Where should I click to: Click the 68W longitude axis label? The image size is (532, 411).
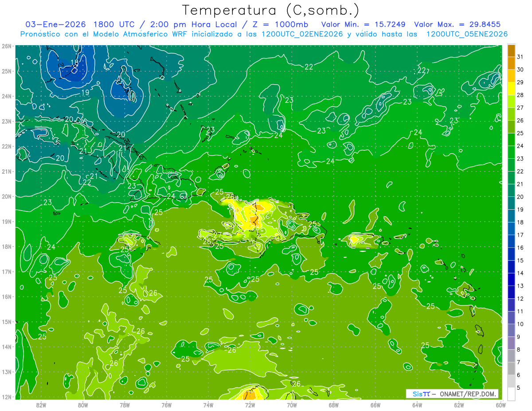333,405
